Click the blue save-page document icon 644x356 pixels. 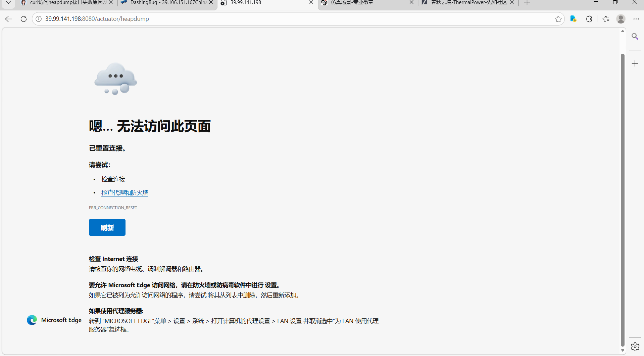click(x=573, y=19)
